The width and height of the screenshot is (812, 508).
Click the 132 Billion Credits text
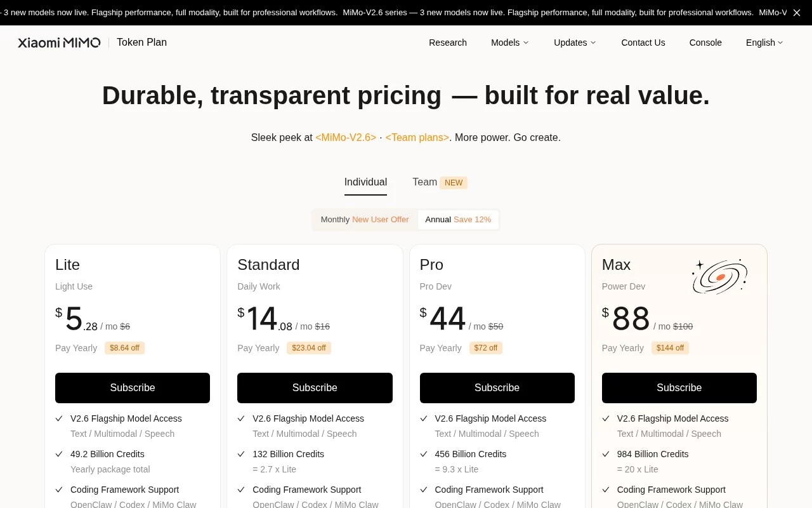[x=288, y=454]
